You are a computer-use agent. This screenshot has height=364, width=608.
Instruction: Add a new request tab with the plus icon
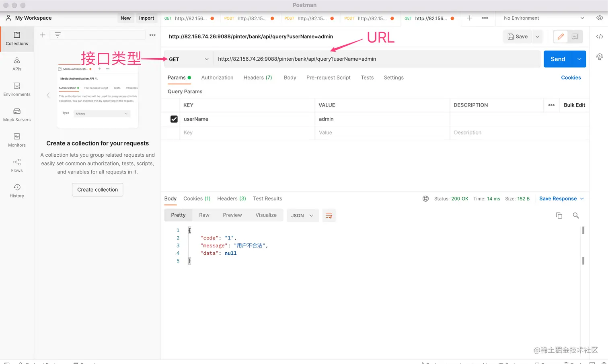(x=469, y=18)
